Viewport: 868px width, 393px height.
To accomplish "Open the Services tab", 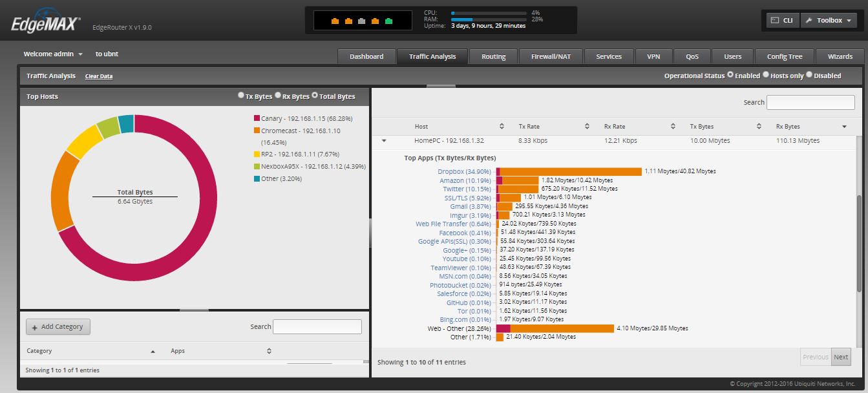I will [x=609, y=57].
